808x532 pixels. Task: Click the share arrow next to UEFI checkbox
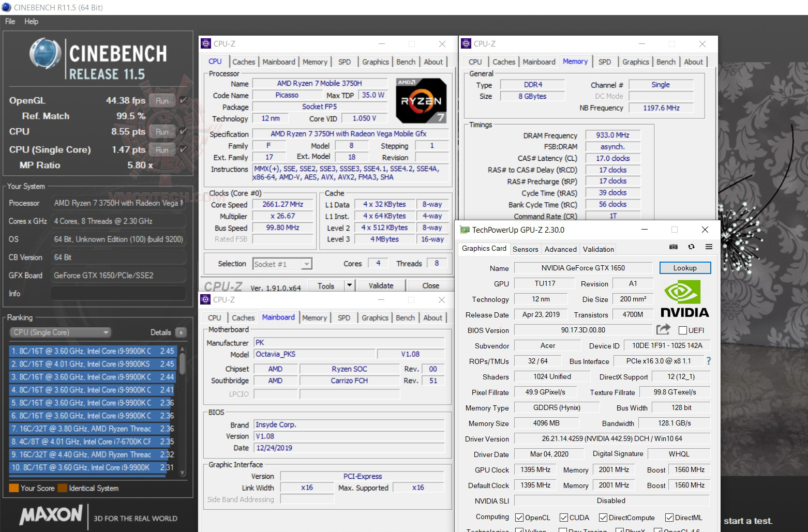click(663, 329)
